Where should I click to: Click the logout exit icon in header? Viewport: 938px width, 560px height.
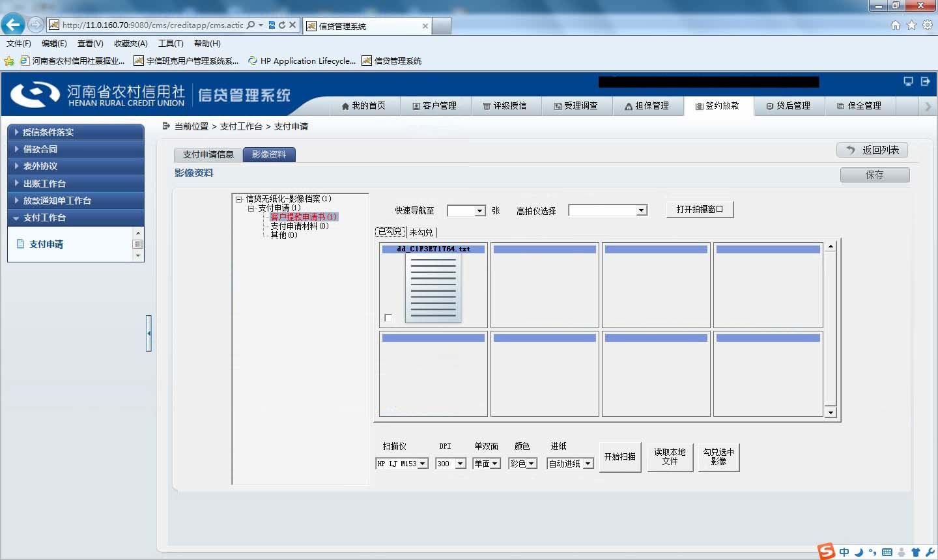click(925, 81)
